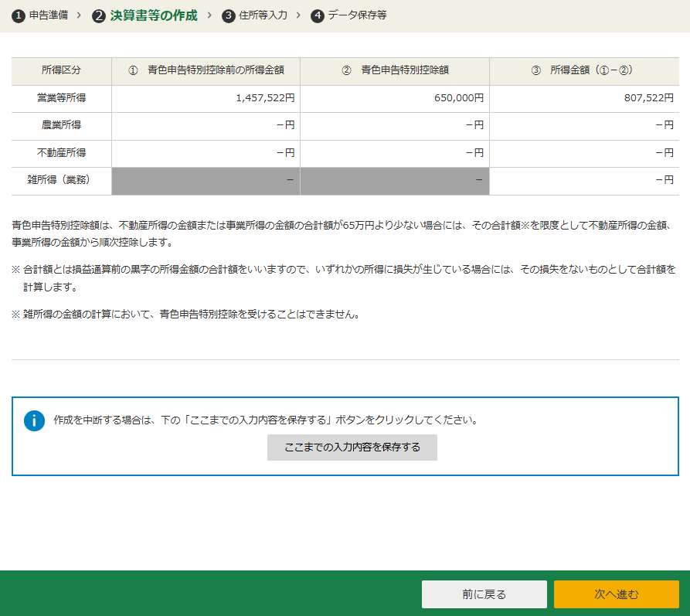
Task: Select the 決算書等の作成 step label
Action: pos(154,15)
